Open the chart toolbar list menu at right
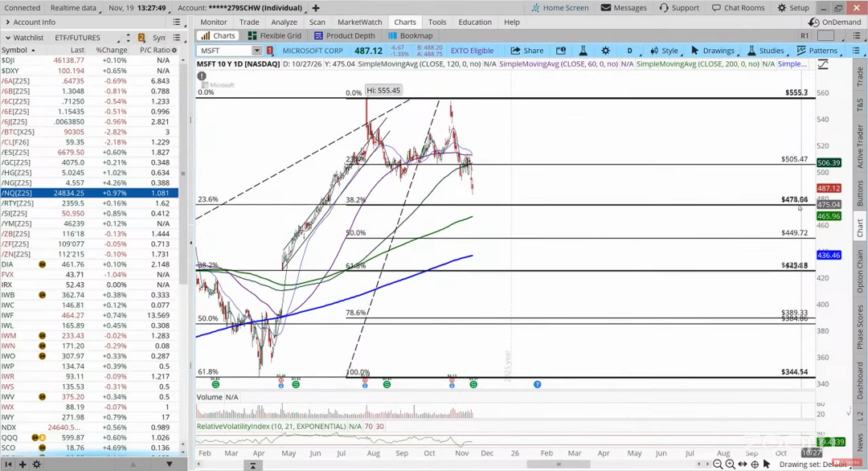The height and width of the screenshot is (471, 868). pyautogui.click(x=856, y=51)
